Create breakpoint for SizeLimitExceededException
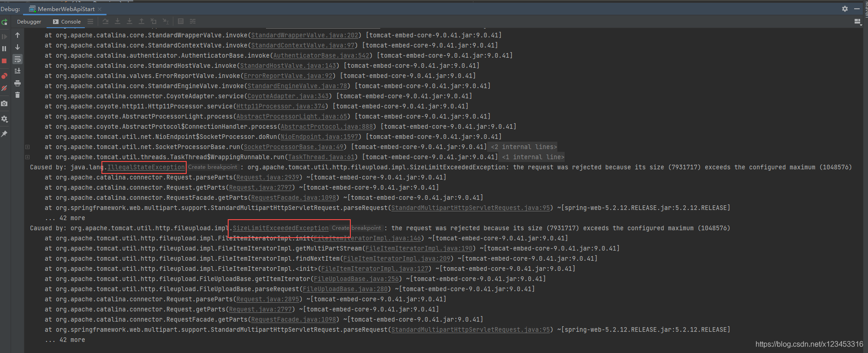This screenshot has width=868, height=353. (x=356, y=228)
